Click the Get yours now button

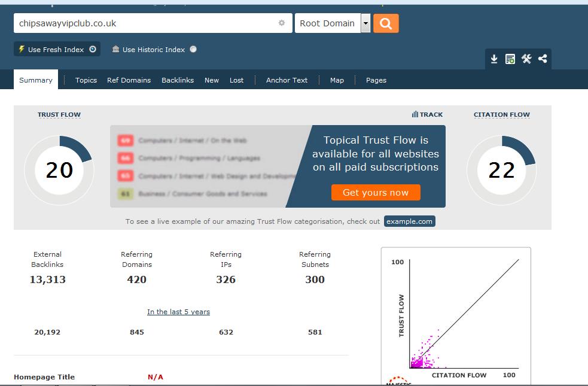pyautogui.click(x=376, y=193)
